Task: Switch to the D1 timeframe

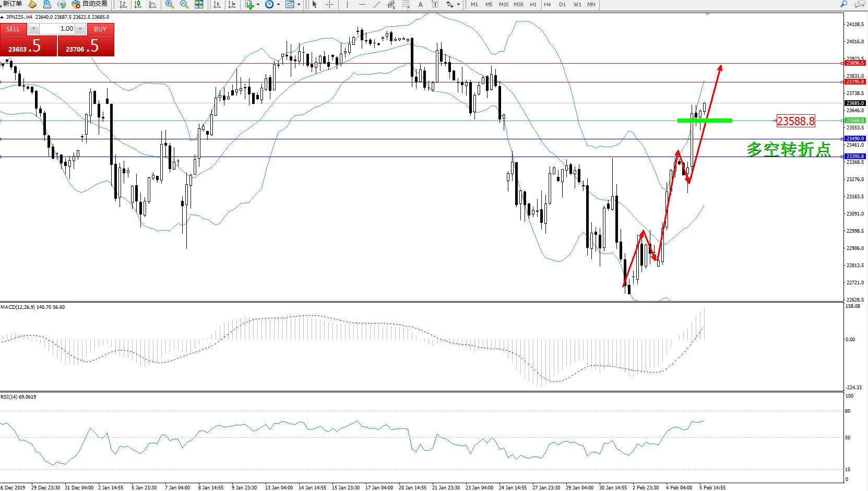Action: (562, 5)
